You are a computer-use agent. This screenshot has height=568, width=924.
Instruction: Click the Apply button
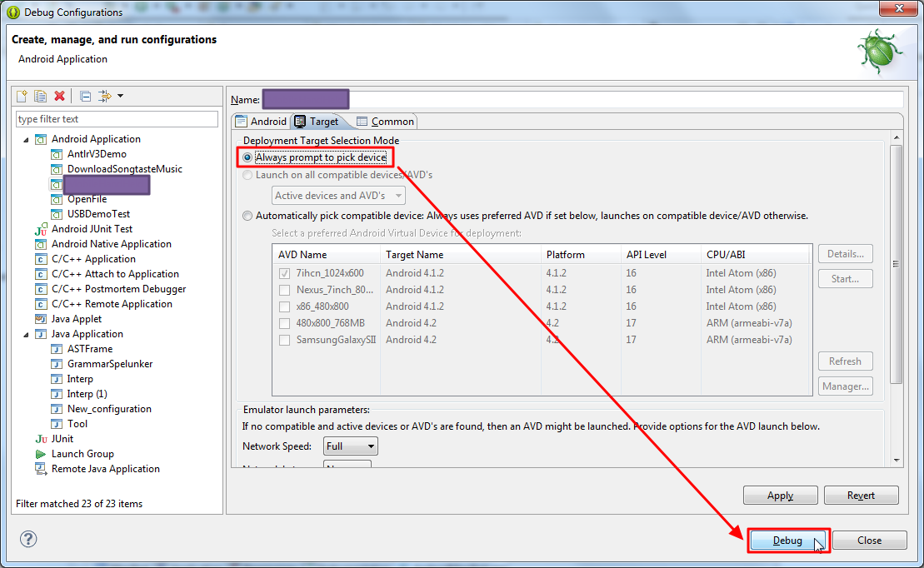pos(780,496)
